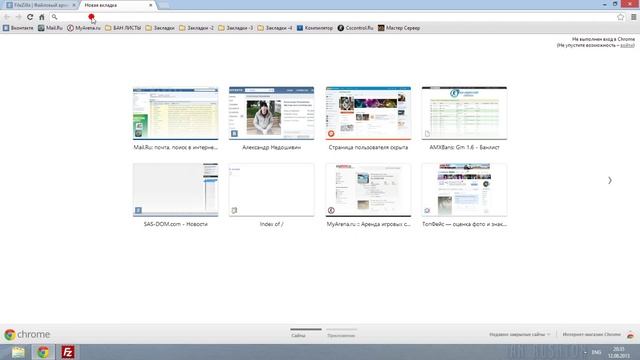Image resolution: width=640 pixels, height=360 pixels.
Task: Open the MyArena.ru Аренда игровых thumbnail
Action: (x=368, y=190)
